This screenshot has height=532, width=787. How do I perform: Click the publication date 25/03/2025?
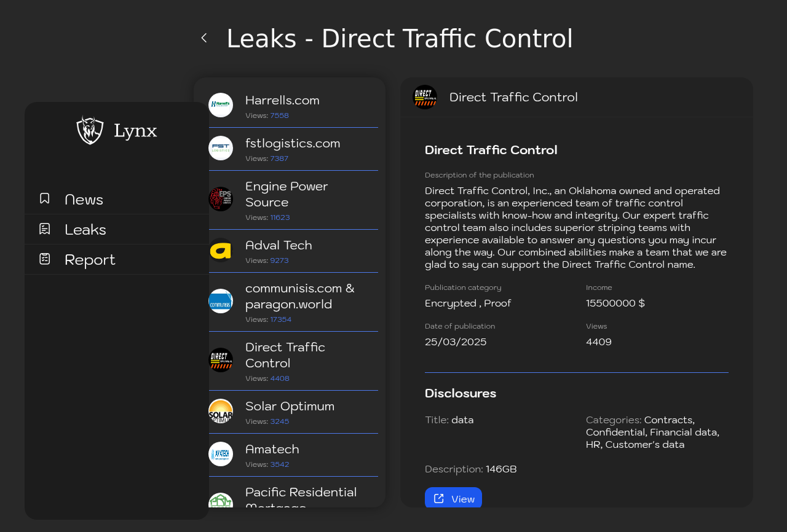tap(456, 342)
